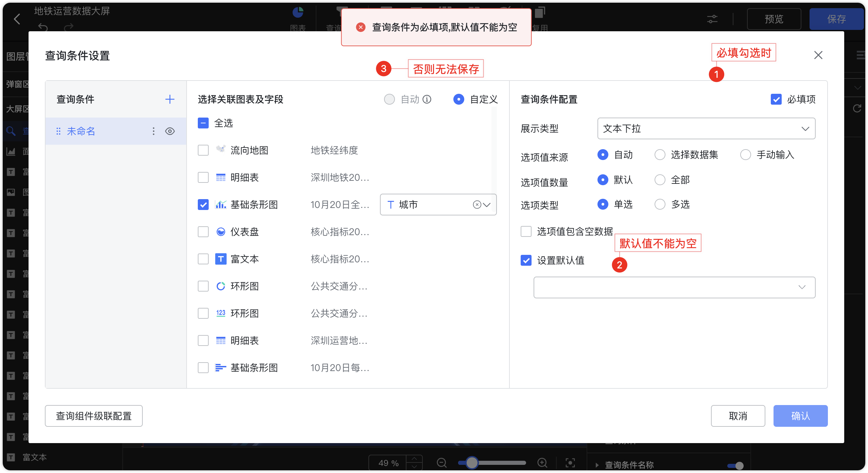Open the 图表 chart toolbar item
The image size is (868, 473).
298,19
